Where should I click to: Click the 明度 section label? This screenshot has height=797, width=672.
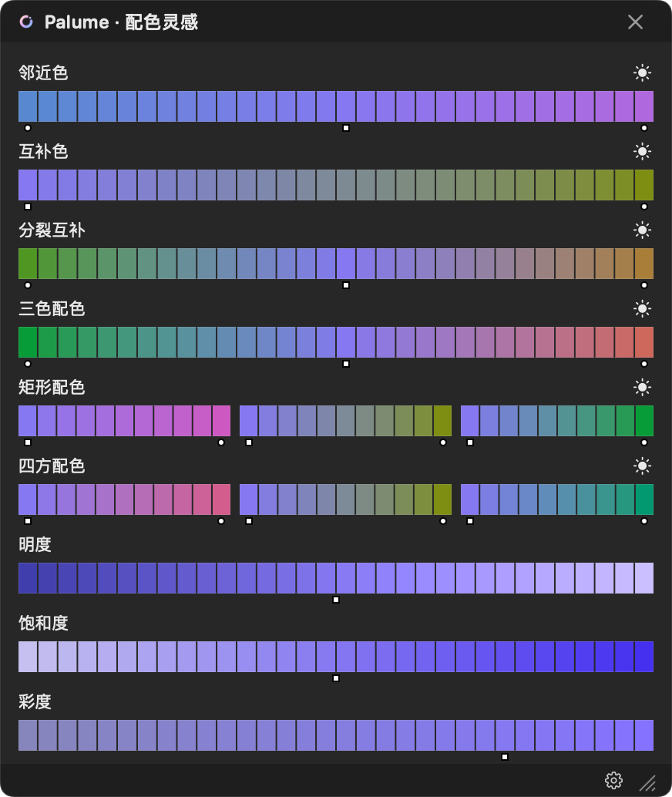pos(35,545)
